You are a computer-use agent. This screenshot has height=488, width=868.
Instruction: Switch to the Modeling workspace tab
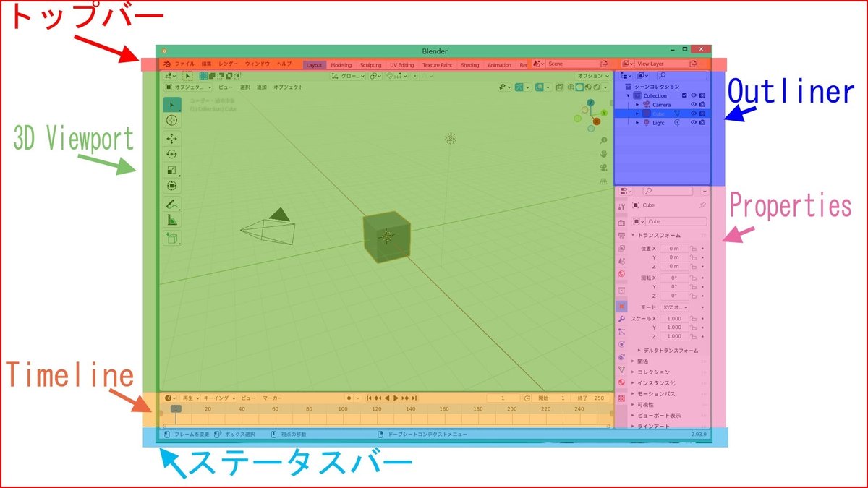pos(341,65)
